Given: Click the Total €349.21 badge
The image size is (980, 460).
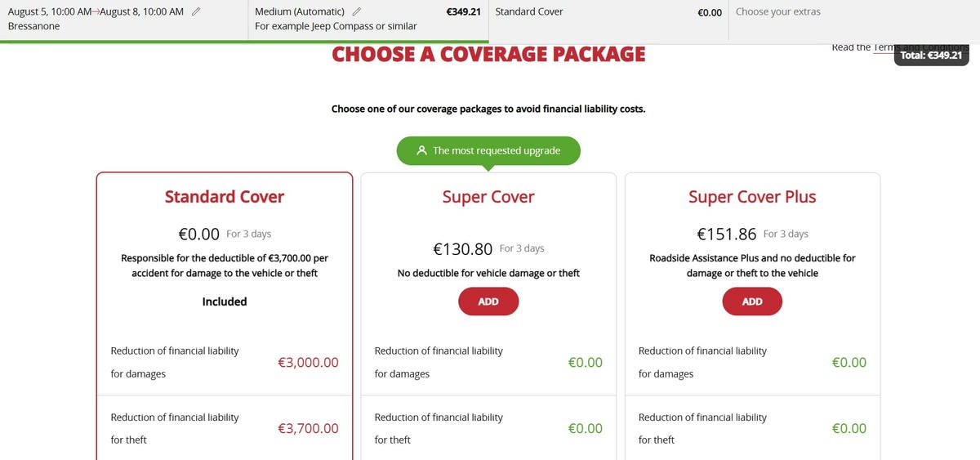Looking at the screenshot, I should (x=931, y=55).
